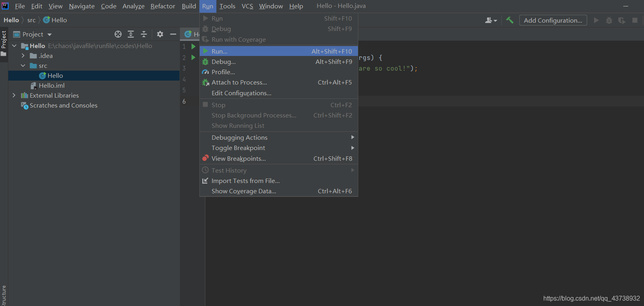Click the Collapse All icon in Project panel

coord(144,34)
